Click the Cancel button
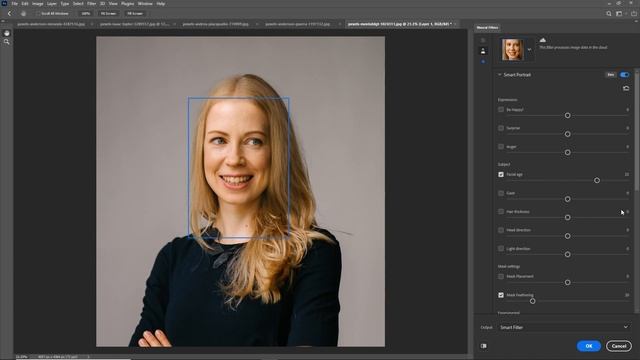640x360 pixels. 619,346
